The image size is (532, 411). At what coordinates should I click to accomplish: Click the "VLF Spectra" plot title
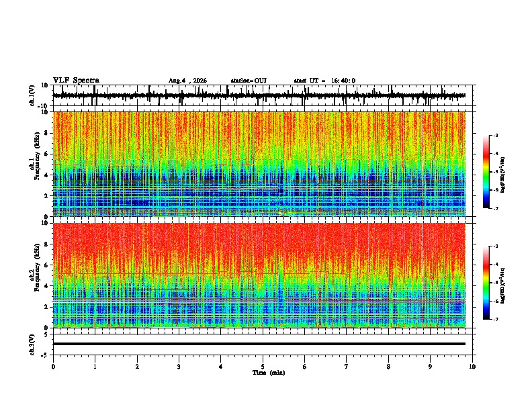(x=76, y=81)
